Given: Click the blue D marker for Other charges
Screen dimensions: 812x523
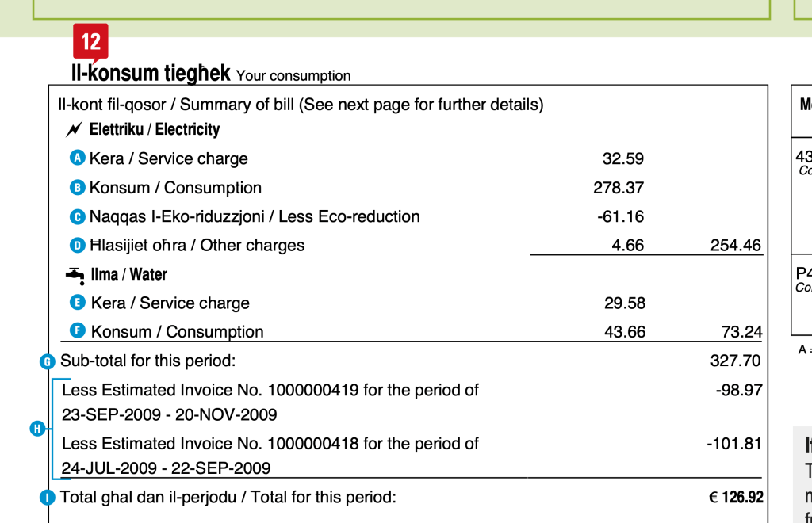Looking at the screenshot, I should [x=78, y=246].
